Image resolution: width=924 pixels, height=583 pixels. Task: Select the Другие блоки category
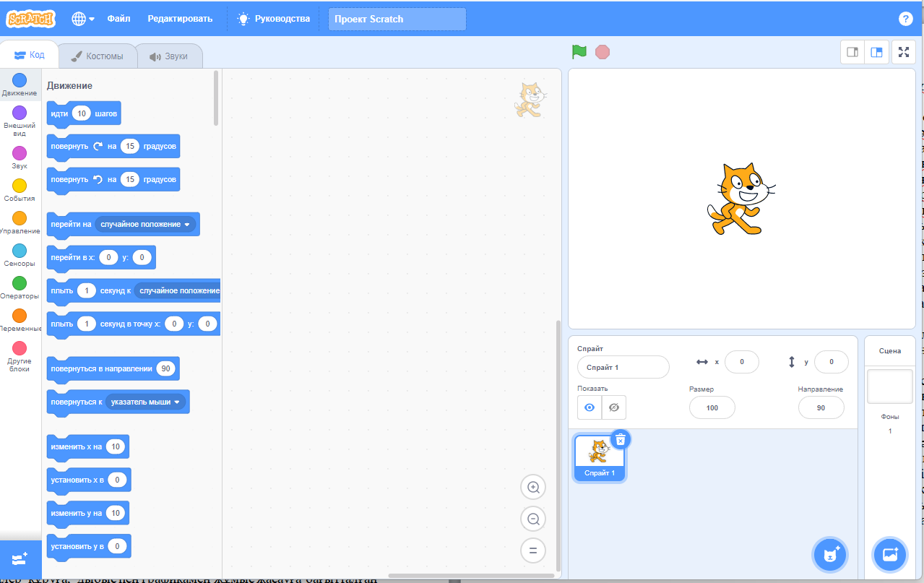[x=20, y=356]
